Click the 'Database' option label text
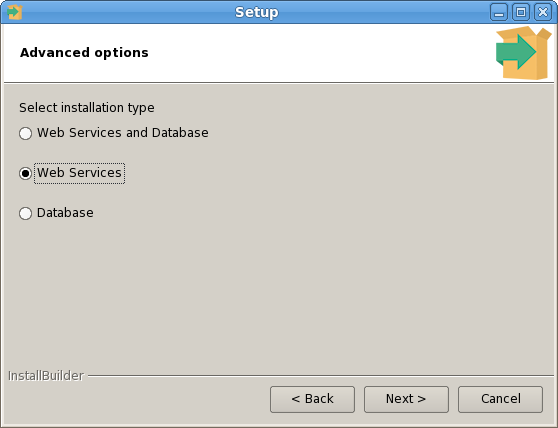 [x=65, y=213]
